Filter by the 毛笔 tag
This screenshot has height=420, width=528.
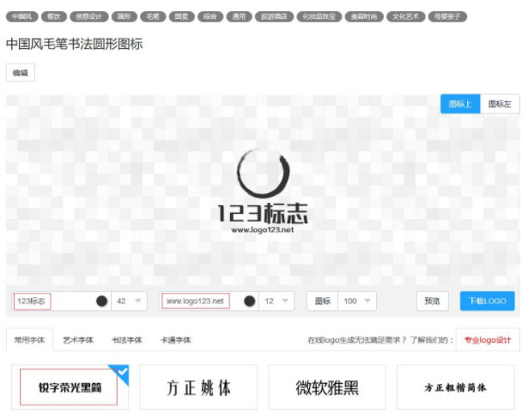153,16
